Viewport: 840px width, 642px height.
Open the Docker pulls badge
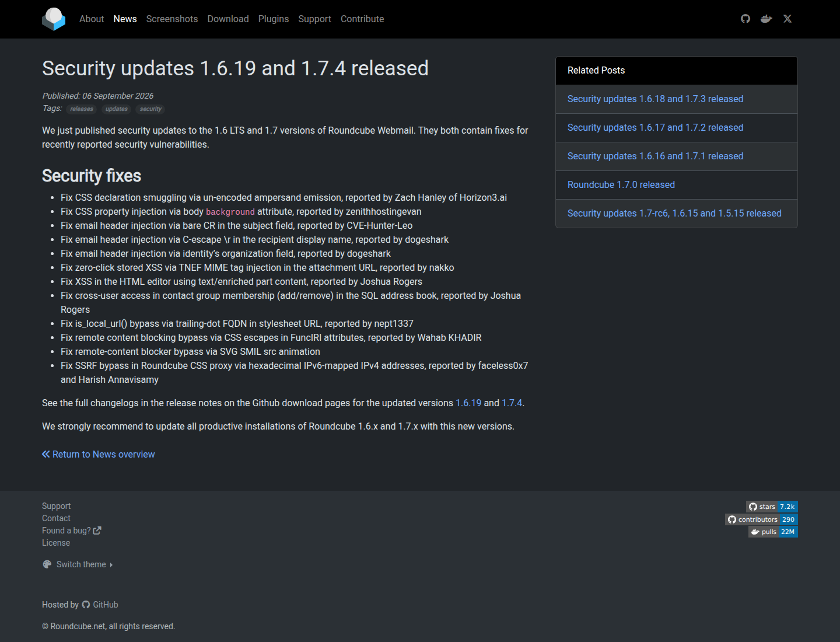(x=773, y=532)
